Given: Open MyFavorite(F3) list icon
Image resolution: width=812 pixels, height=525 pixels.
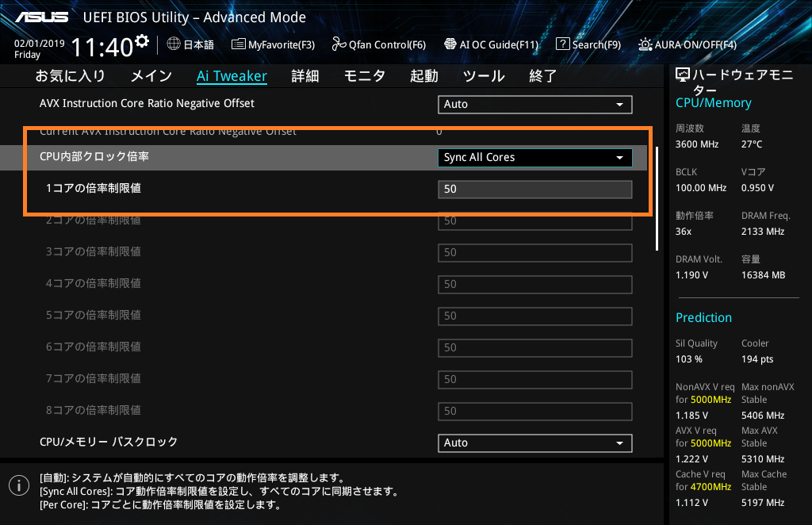Looking at the screenshot, I should click(x=238, y=44).
